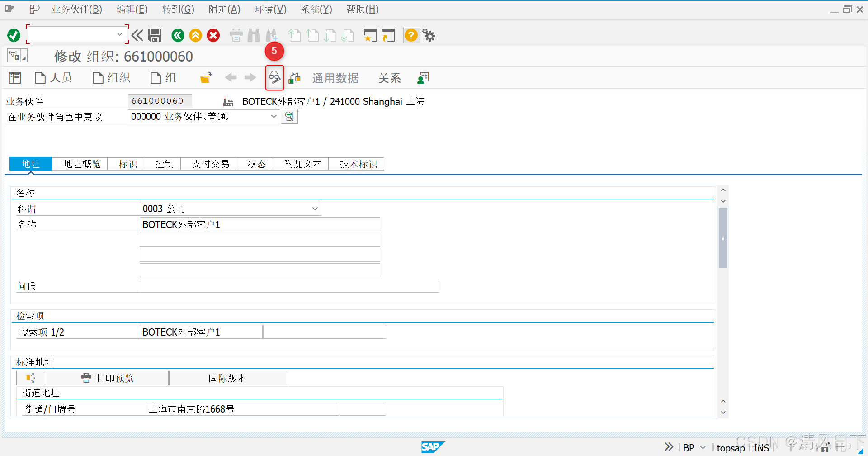This screenshot has height=456, width=868.
Task: Click the open business partner folder icon
Action: pos(205,77)
